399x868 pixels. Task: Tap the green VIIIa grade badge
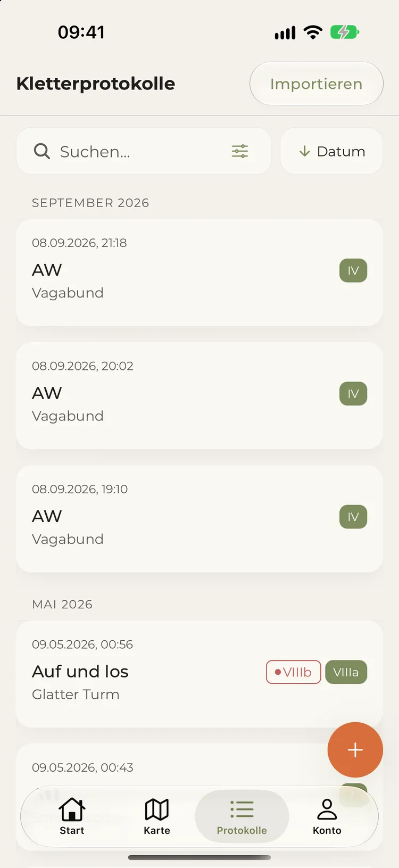(x=346, y=672)
